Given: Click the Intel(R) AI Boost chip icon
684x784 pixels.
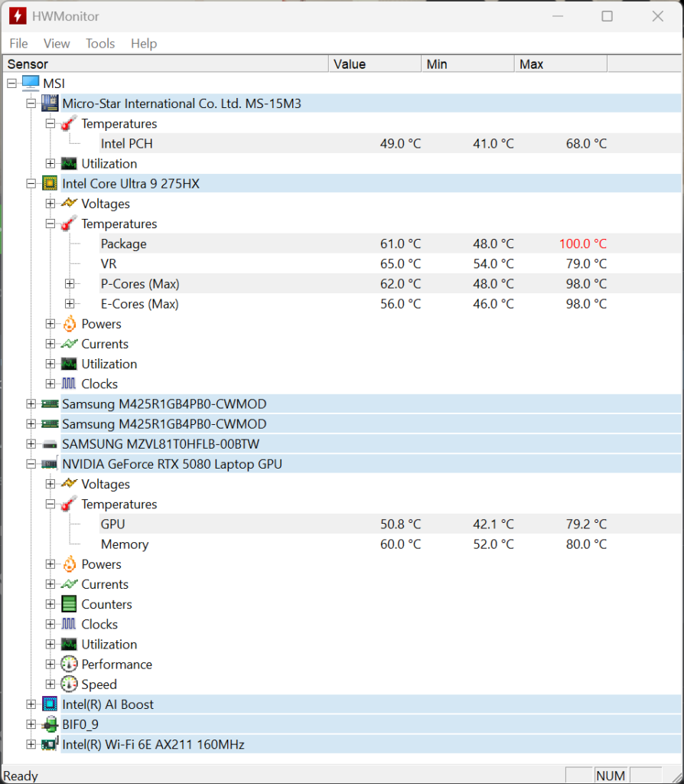Looking at the screenshot, I should click(x=50, y=704).
